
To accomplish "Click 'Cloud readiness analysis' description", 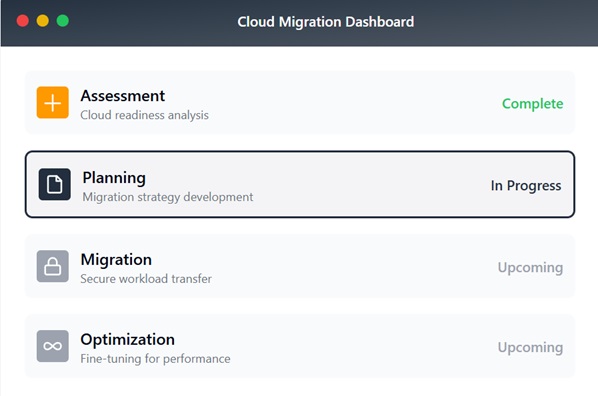I will pos(145,115).
